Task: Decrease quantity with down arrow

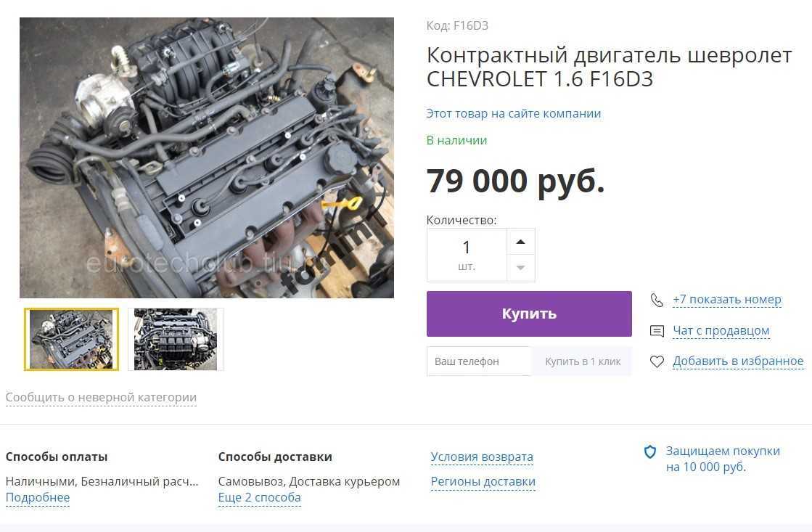Action: click(520, 268)
